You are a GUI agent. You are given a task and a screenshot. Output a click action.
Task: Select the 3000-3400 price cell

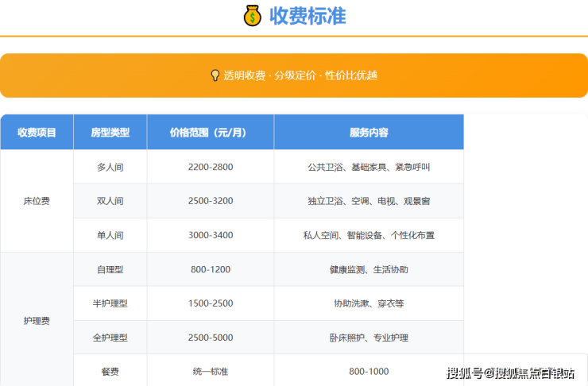210,235
